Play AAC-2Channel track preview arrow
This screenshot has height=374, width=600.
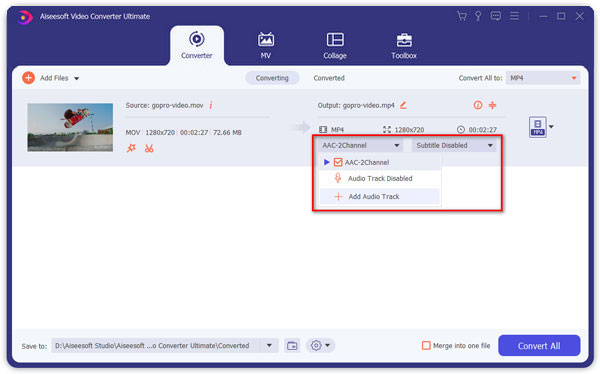click(326, 162)
